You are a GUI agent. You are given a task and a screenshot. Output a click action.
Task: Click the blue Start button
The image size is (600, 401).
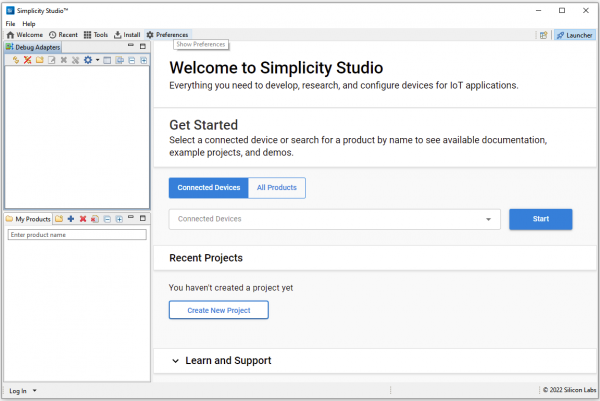[541, 219]
